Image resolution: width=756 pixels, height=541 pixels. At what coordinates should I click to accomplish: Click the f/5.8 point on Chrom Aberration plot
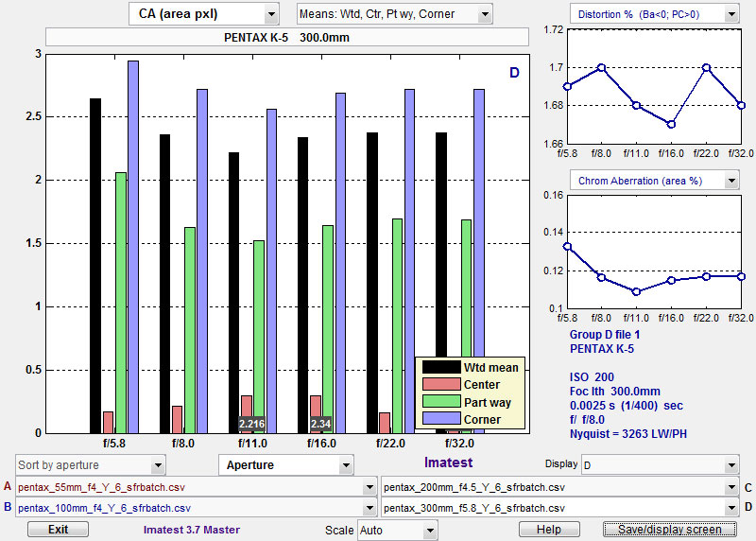tap(568, 247)
